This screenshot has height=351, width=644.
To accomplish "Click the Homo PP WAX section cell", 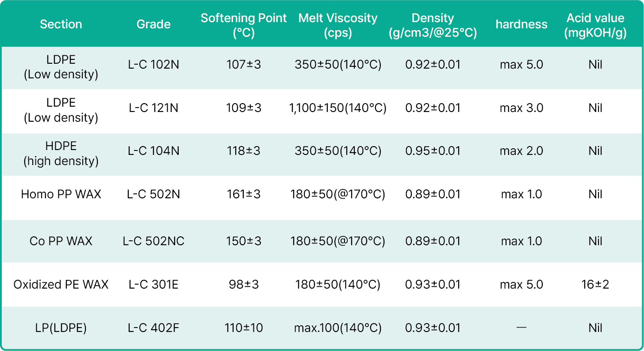I will [x=61, y=194].
